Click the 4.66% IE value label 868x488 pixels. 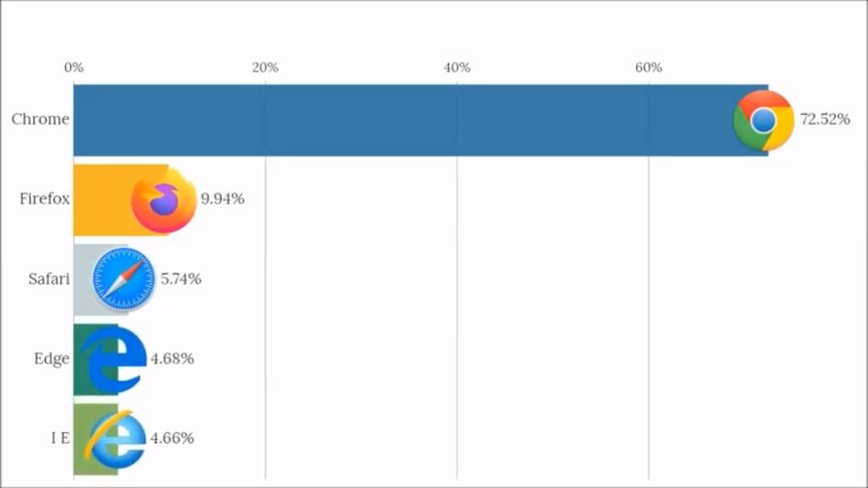tap(173, 438)
